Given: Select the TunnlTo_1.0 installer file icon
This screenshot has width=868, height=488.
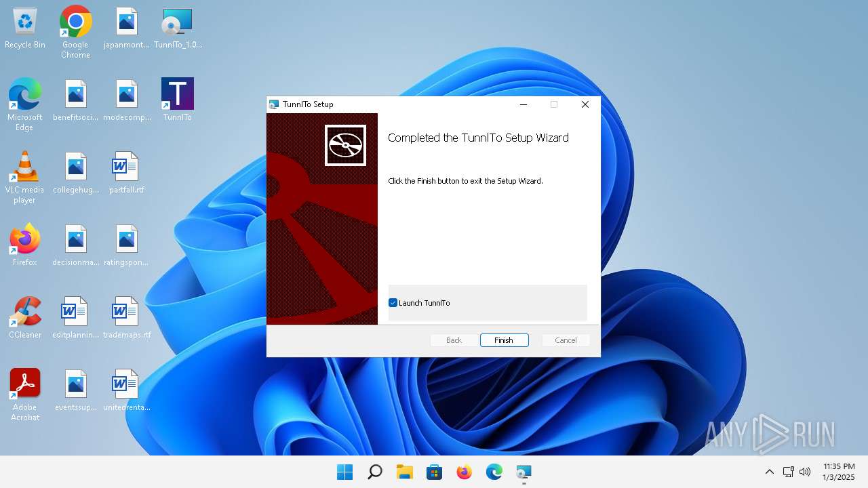Looking at the screenshot, I should [178, 28].
